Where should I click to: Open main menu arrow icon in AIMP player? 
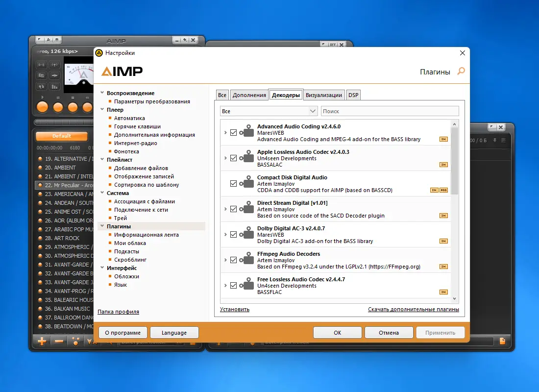point(40,40)
